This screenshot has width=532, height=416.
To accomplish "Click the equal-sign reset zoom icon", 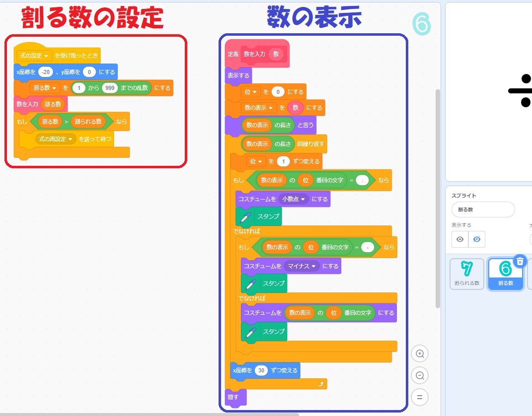I will [420, 397].
